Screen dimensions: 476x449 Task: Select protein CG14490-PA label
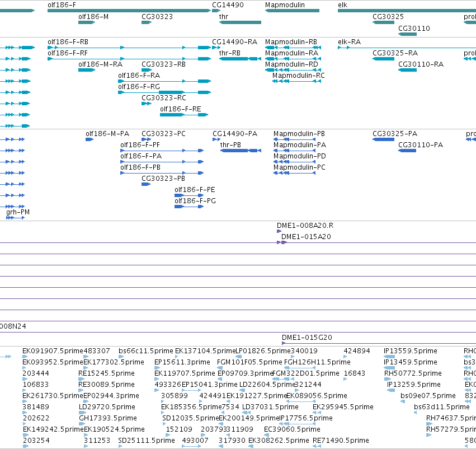pyautogui.click(x=235, y=134)
